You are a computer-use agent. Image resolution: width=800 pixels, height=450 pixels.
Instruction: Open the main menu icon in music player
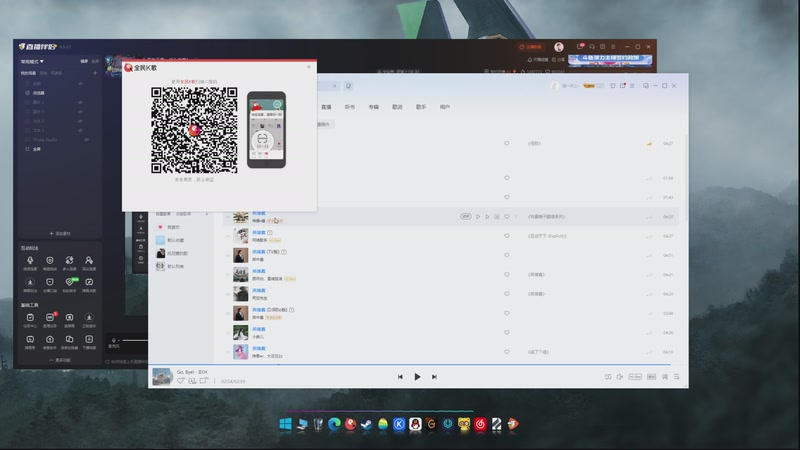[x=632, y=86]
